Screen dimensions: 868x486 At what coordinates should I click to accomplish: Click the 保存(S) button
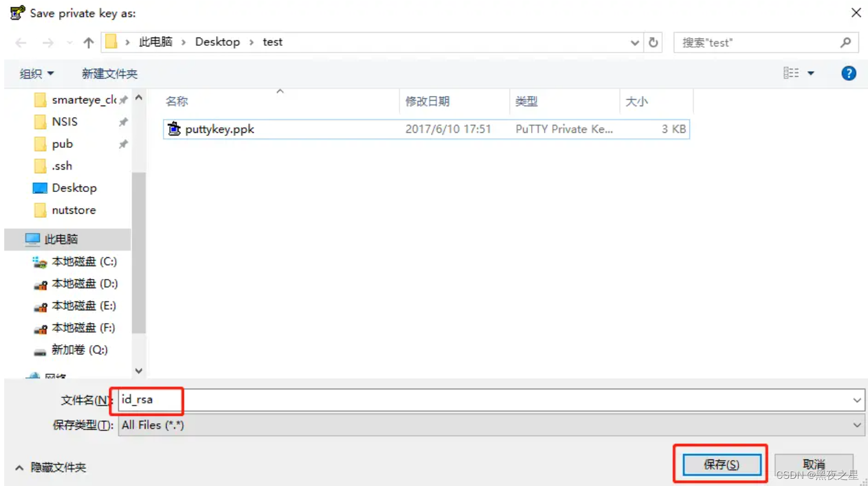pyautogui.click(x=721, y=464)
